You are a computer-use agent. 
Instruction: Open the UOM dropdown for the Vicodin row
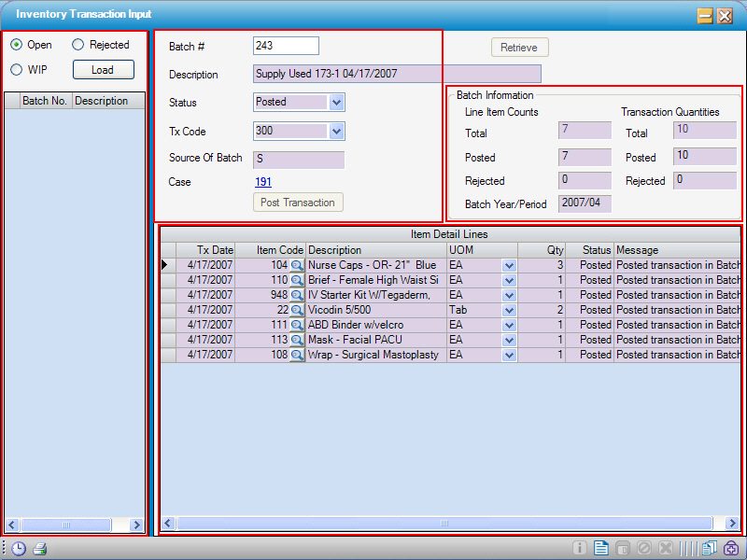point(509,309)
